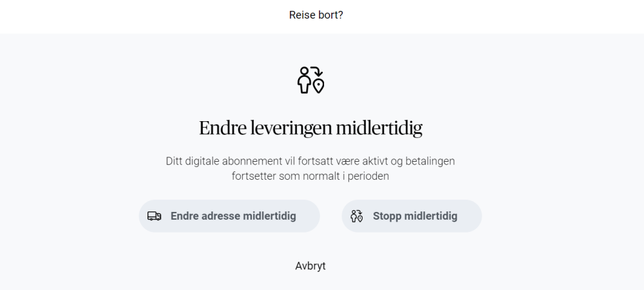Click the Endre leveringen midlertidig heading
This screenshot has height=290, width=644.
click(x=310, y=128)
